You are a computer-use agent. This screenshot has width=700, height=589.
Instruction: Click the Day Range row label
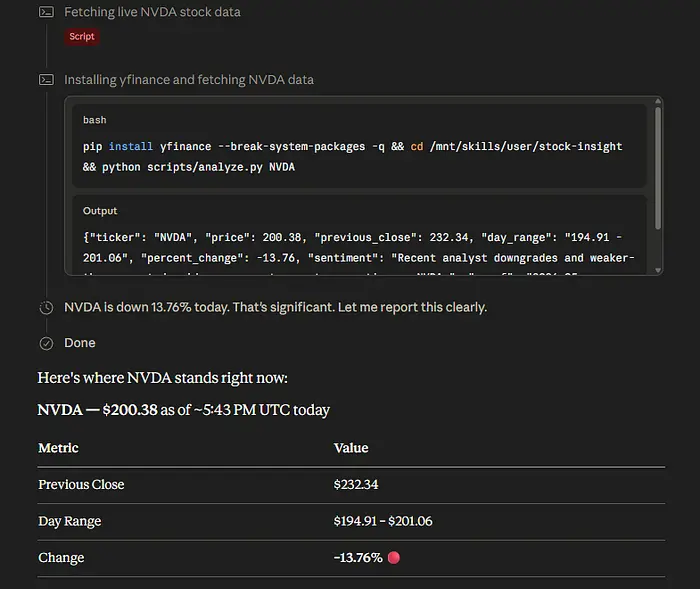tap(70, 521)
